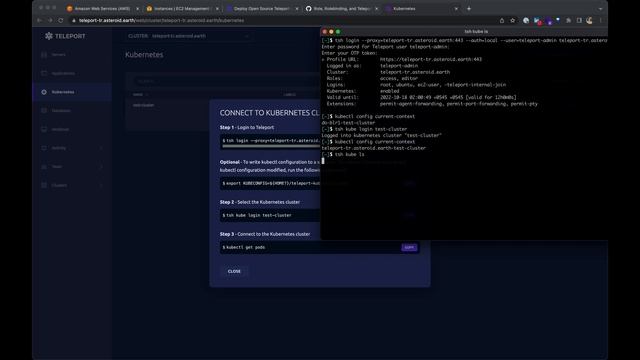Open the Cluster selector dropdown

pos(188,36)
